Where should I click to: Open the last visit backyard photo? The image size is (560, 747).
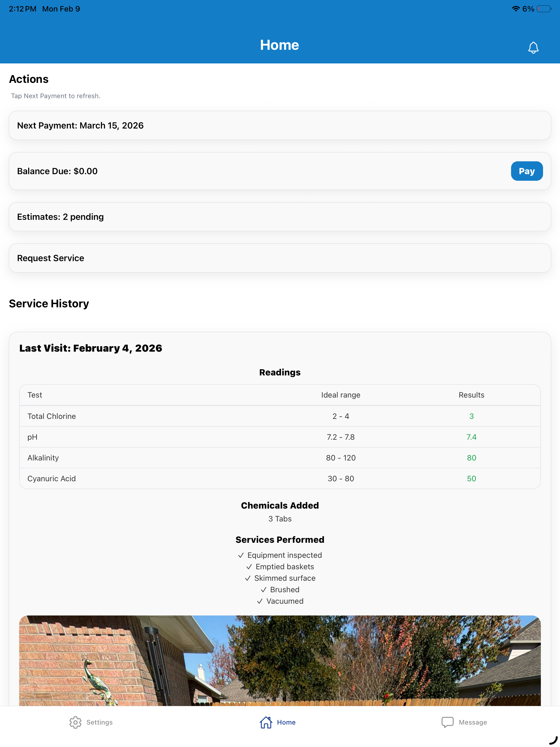(280, 661)
